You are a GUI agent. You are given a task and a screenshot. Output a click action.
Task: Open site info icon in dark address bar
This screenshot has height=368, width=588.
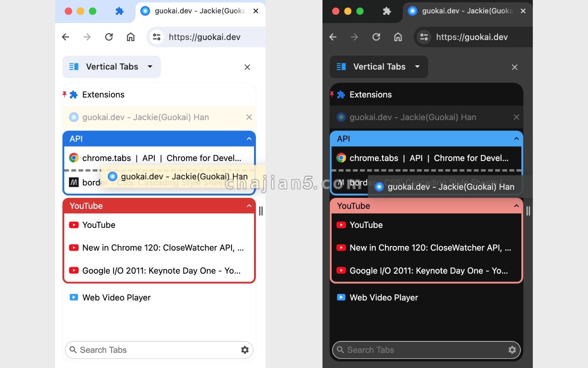424,37
